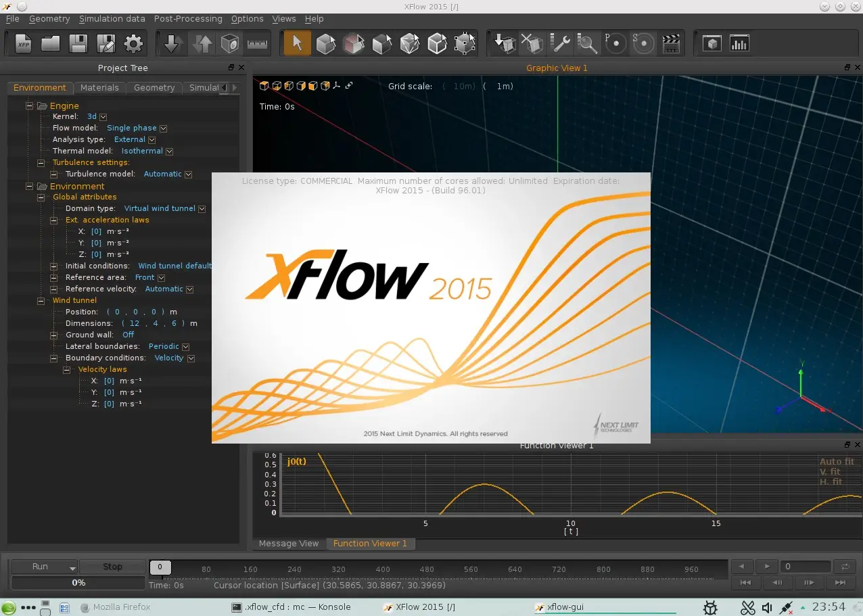Open Lateral boundaries Periodic dropdown

coord(185,347)
